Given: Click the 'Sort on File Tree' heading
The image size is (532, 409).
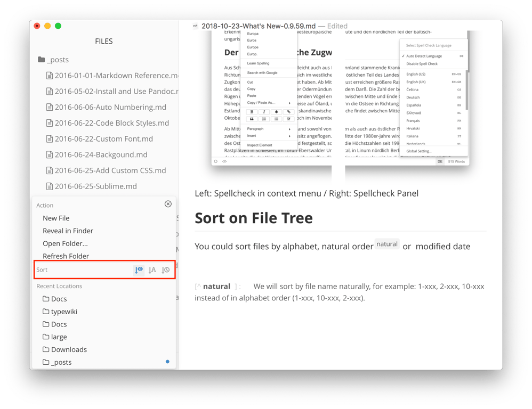Looking at the screenshot, I should [x=253, y=218].
